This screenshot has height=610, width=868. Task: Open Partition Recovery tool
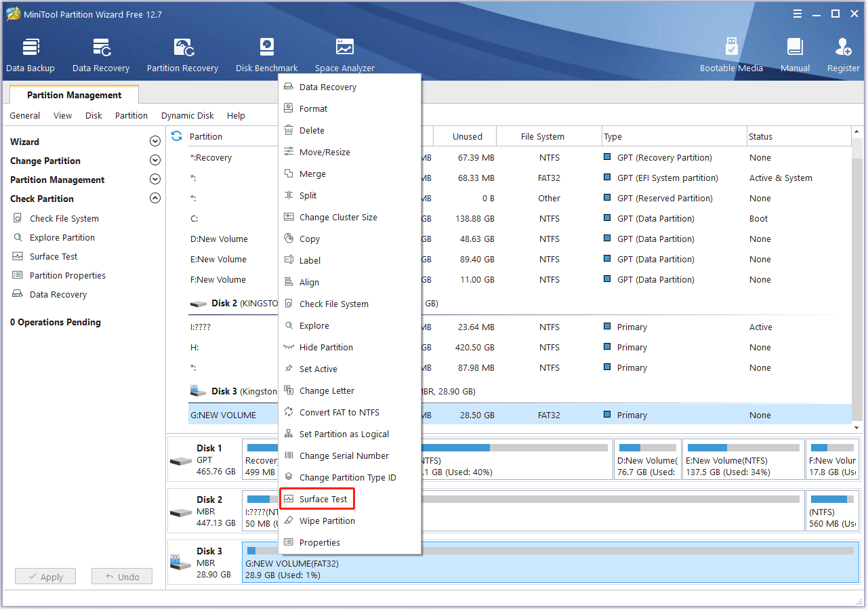(x=182, y=55)
